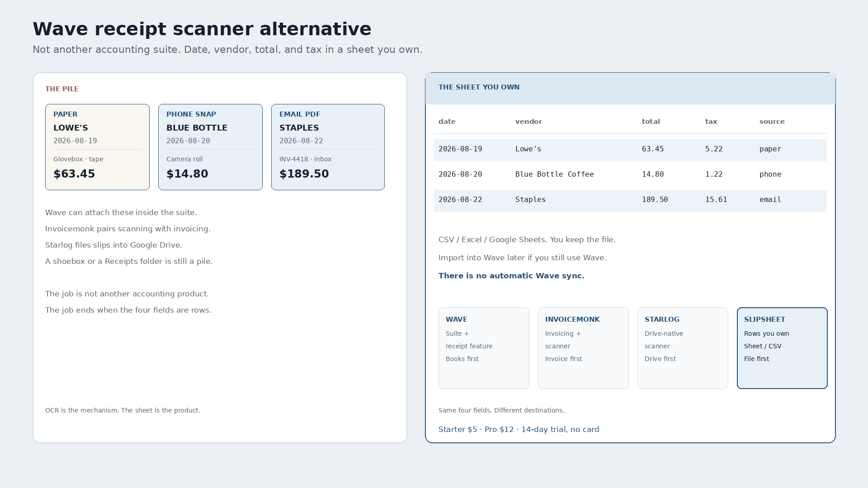
Task: Click the 2026-08-20 date on Blue Bottle card
Action: [x=188, y=141]
